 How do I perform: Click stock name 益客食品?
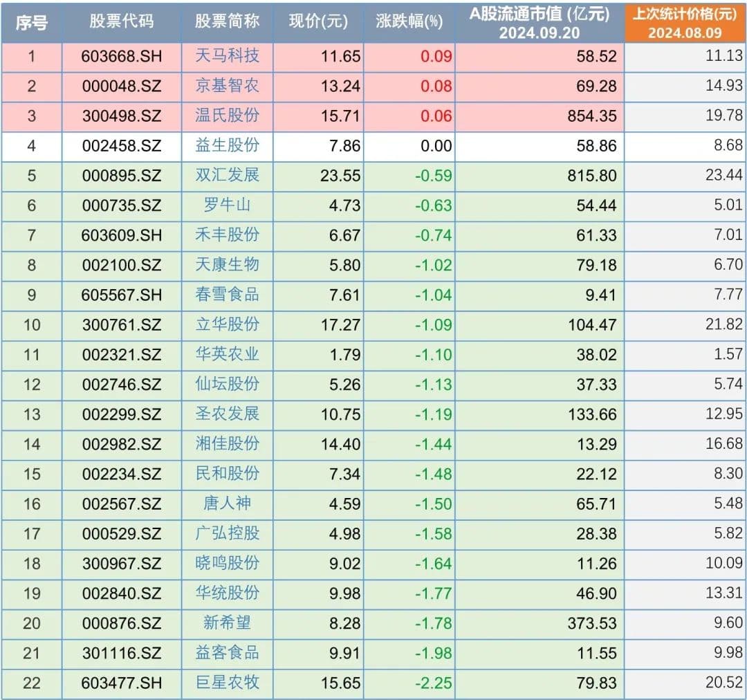[228, 653]
